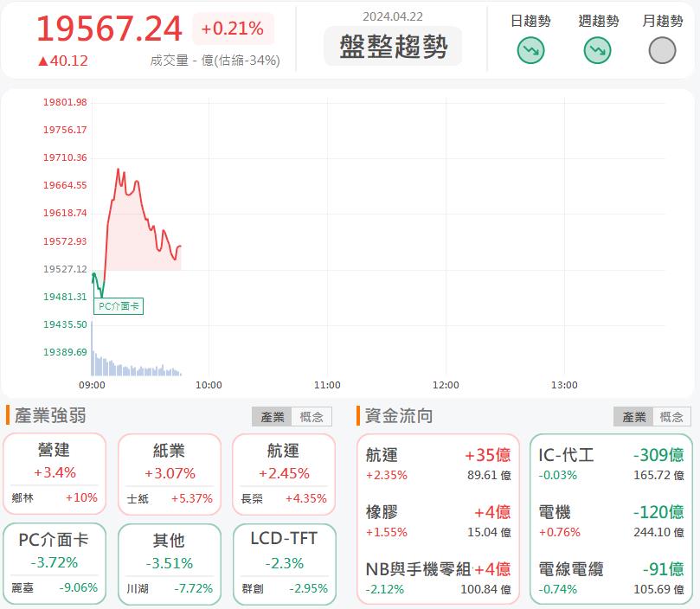Click the 週趨勢 green trend icon

coord(597,50)
